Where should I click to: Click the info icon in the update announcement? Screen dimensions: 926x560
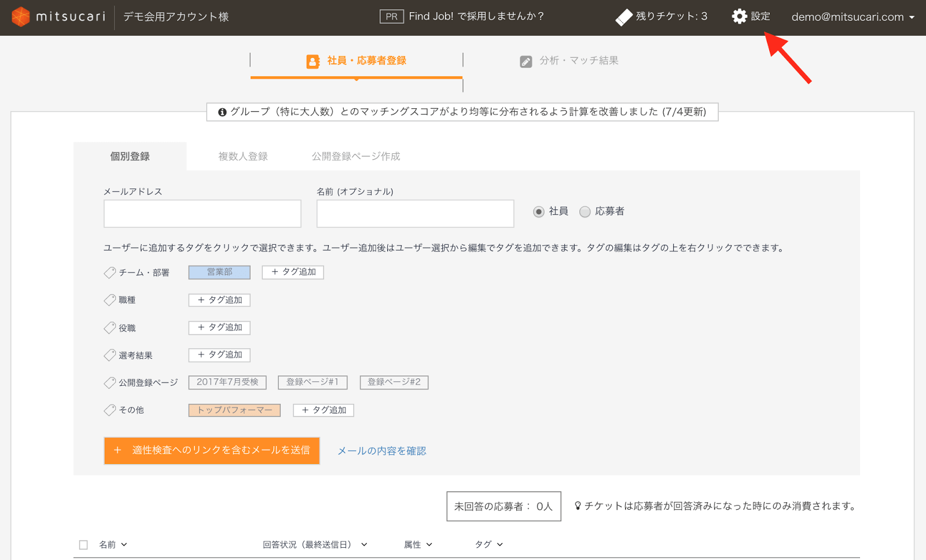223,112
